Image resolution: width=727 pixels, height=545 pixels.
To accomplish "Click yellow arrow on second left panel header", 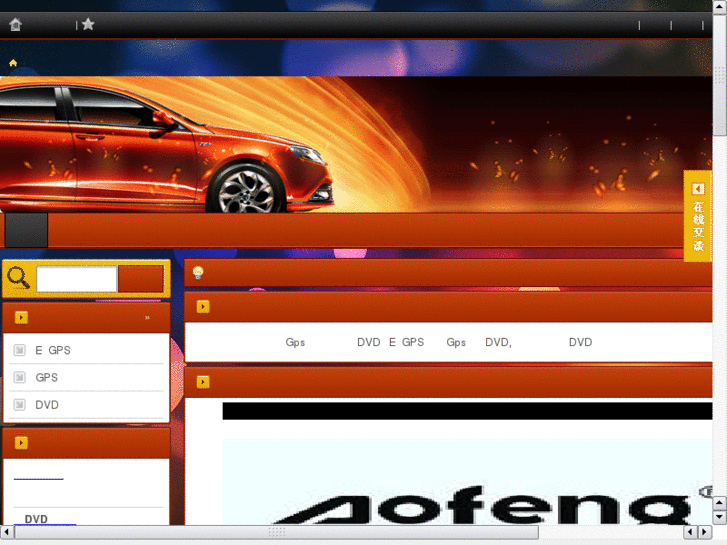I will point(21,443).
